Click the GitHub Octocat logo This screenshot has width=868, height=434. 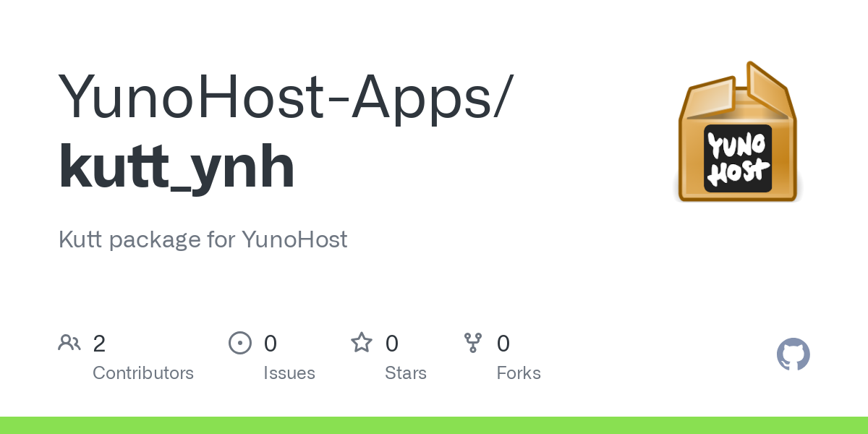point(793,354)
